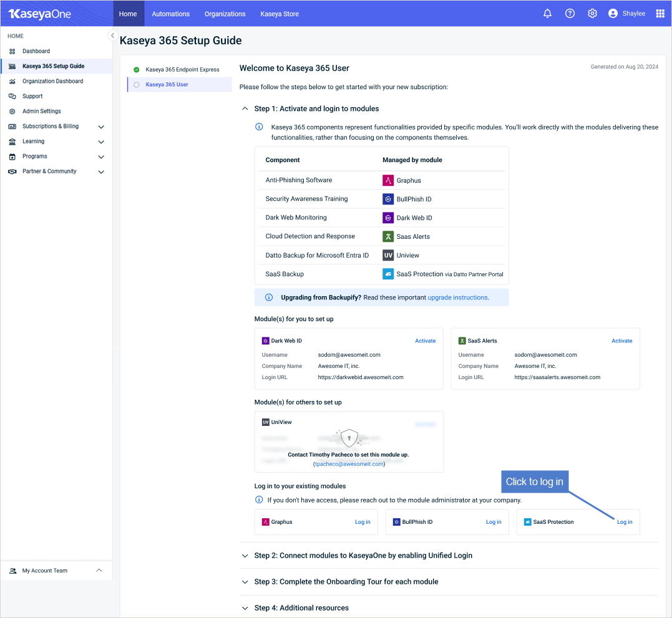Open the upgrade instructions link
672x618 pixels.
point(457,297)
